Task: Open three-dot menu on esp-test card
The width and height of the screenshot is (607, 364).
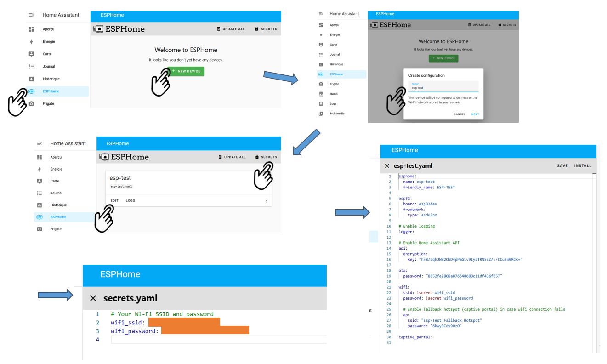Action: (x=267, y=200)
